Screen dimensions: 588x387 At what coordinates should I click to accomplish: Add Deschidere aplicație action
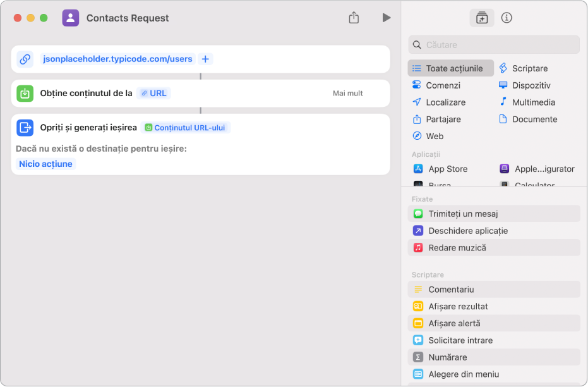coord(494,230)
